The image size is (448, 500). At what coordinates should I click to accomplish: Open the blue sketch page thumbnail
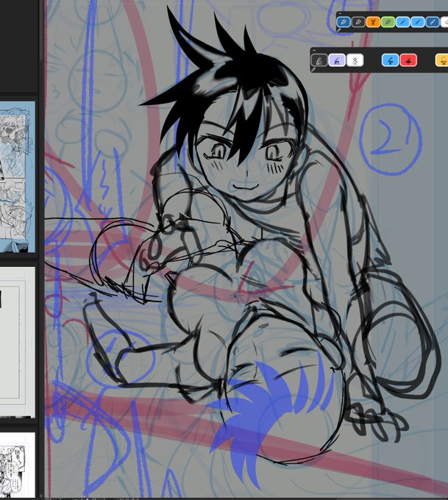pos(18,177)
